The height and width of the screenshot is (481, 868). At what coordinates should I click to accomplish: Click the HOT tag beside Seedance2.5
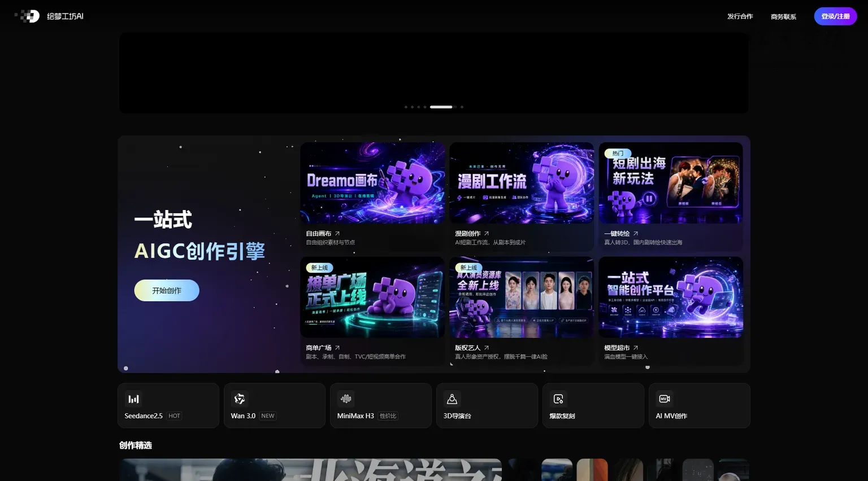[175, 416]
